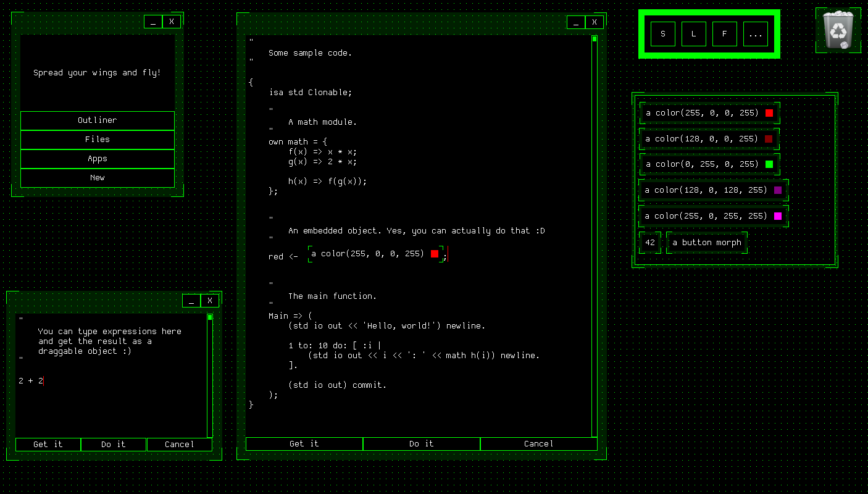868x494 pixels.
Task: Click 'a color(255, 0, 0, 255)' label in object panel
Action: point(702,113)
